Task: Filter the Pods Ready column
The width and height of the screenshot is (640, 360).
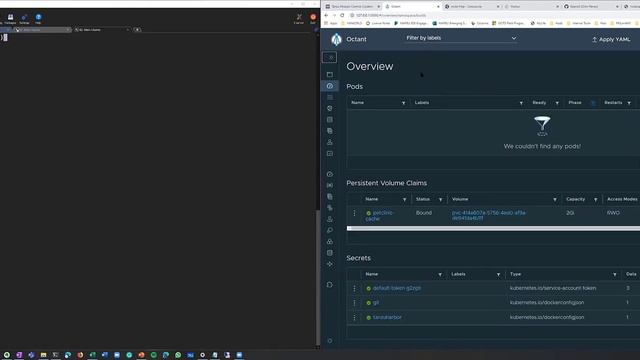Action: (557, 103)
